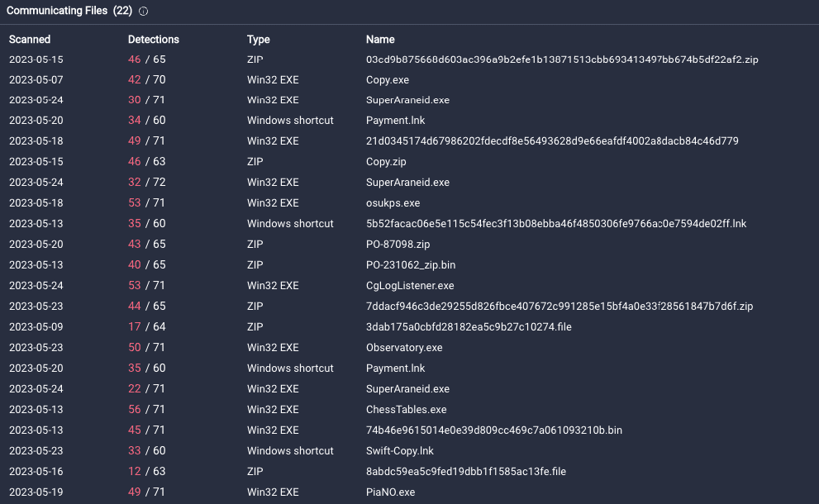Screen dimensions: 819x504
Task: Open PO-231062_zip.bin file details
Action: tap(411, 265)
